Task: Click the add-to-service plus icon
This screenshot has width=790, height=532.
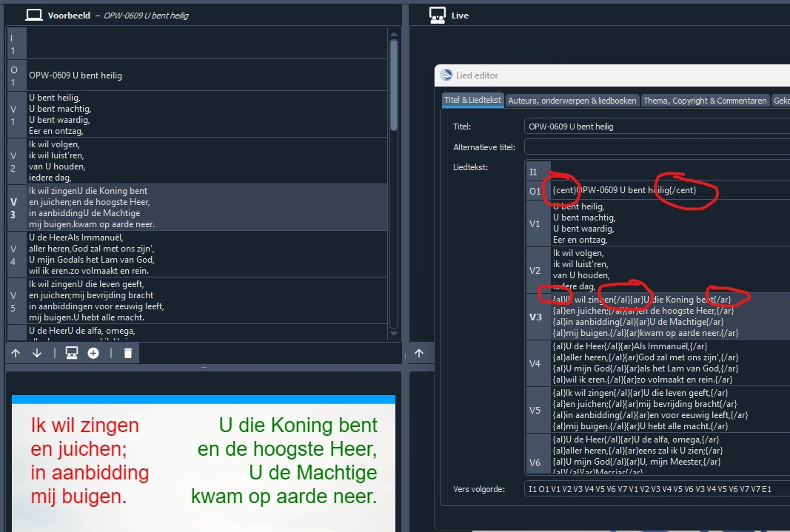Action: 93,354
